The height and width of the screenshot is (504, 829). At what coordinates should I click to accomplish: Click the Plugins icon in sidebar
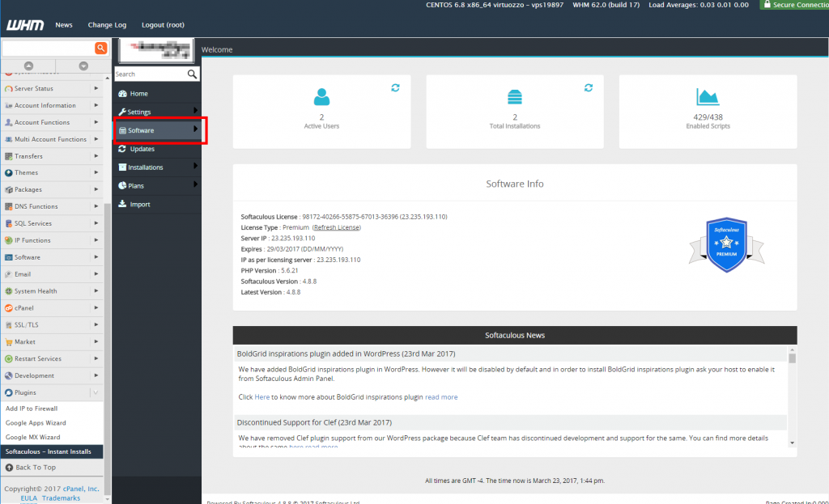pyautogui.click(x=8, y=392)
